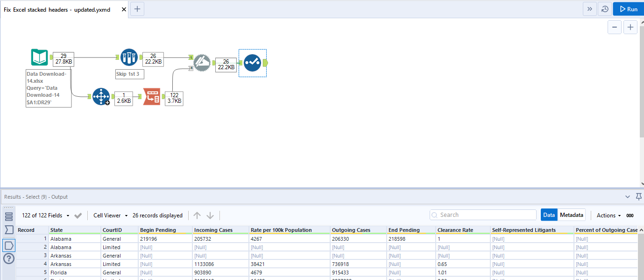Open a new workflow with the plus tab

coord(136,8)
